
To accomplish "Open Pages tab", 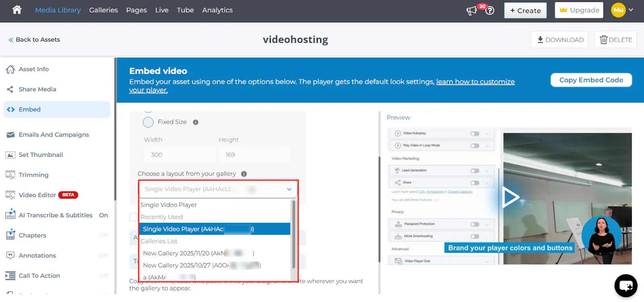I will [x=136, y=10].
